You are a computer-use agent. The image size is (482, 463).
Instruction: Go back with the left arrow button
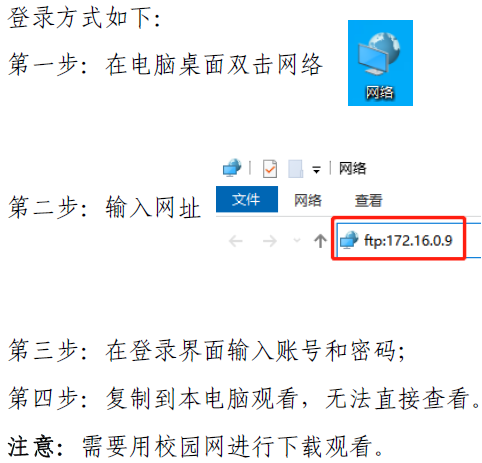click(236, 241)
